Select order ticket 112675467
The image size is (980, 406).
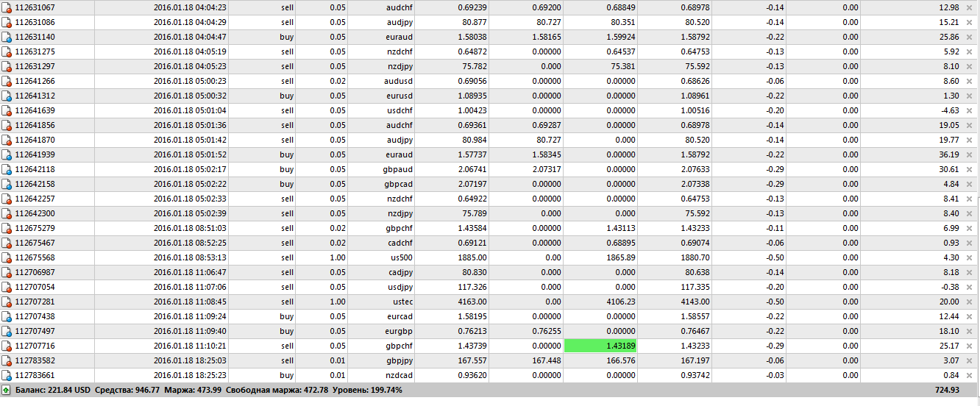click(35, 243)
